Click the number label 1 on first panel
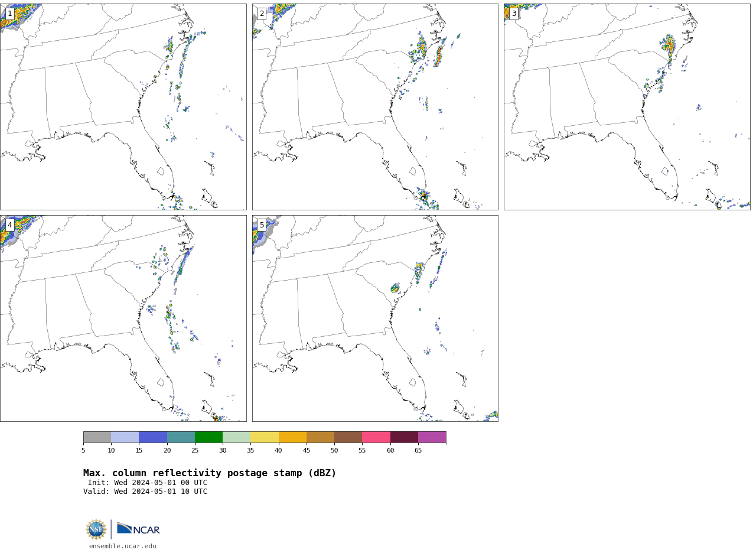The image size is (756, 553). click(x=9, y=14)
